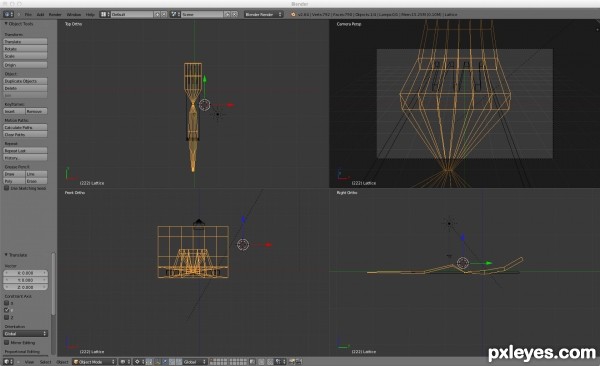This screenshot has width=600, height=366.
Task: Enable Use Sketching Sessions checkbox
Action: [7, 188]
